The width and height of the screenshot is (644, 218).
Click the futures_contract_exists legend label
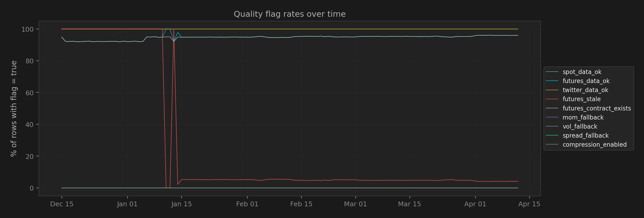[x=597, y=108]
